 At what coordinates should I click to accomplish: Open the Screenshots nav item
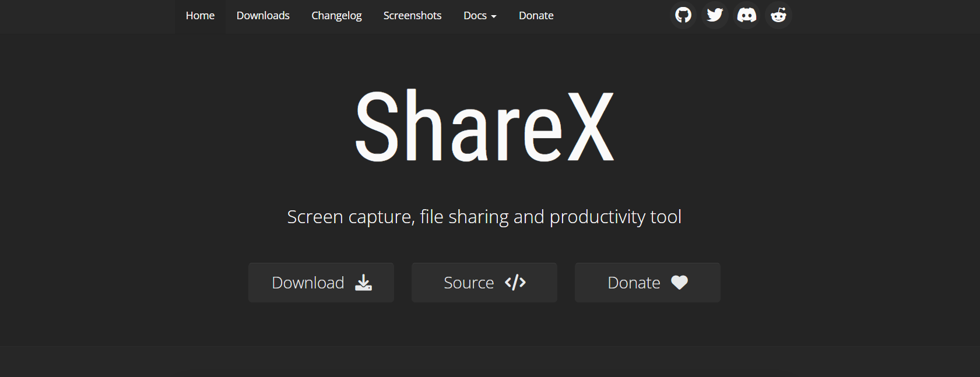pyautogui.click(x=412, y=16)
